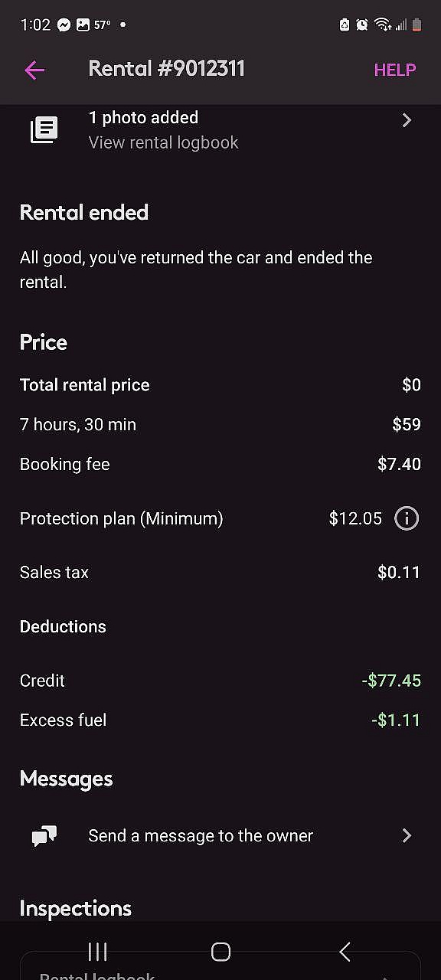
Task: Show Protection plan info icon
Action: 407,518
